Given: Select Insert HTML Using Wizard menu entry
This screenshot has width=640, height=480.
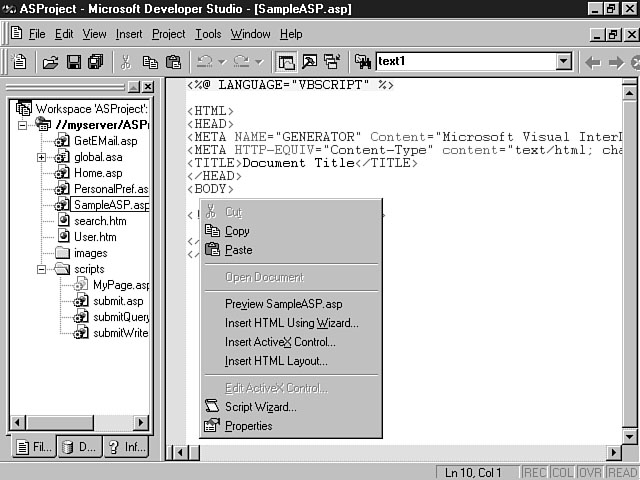Looking at the screenshot, I should pos(291,323).
